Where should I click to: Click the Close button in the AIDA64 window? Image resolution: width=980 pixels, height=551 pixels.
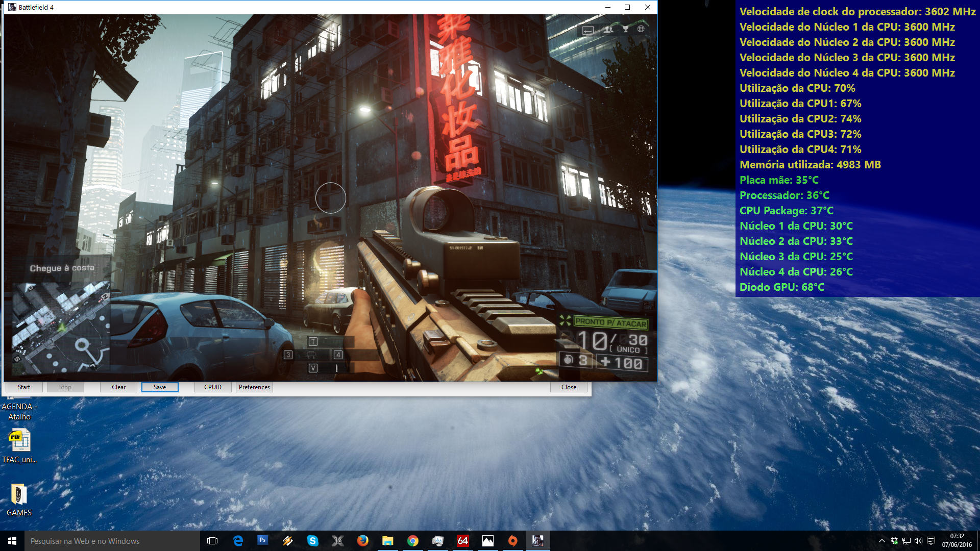[569, 387]
